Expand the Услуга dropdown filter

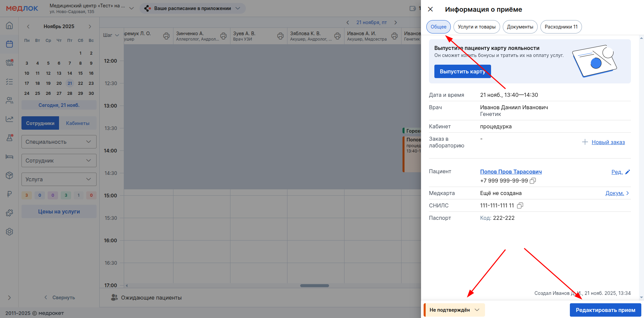coord(59,179)
